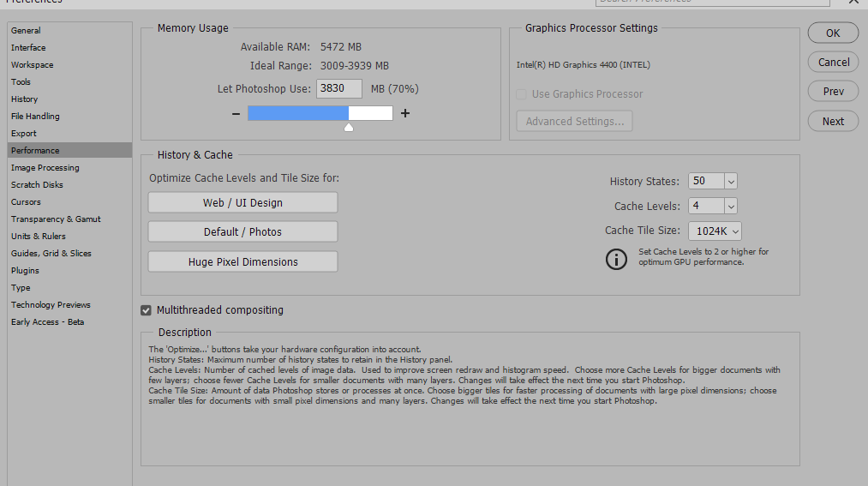This screenshot has height=486, width=868.
Task: Select Tools in the preferences list
Action: click(69, 82)
